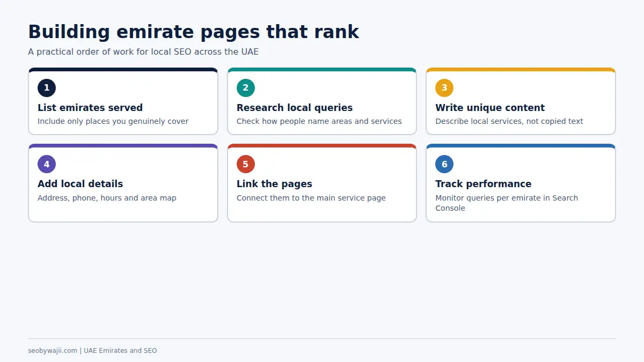Viewport: 644px width, 362px height.
Task: Click the subtitle about local SEO across UAE
Action: coord(143,52)
